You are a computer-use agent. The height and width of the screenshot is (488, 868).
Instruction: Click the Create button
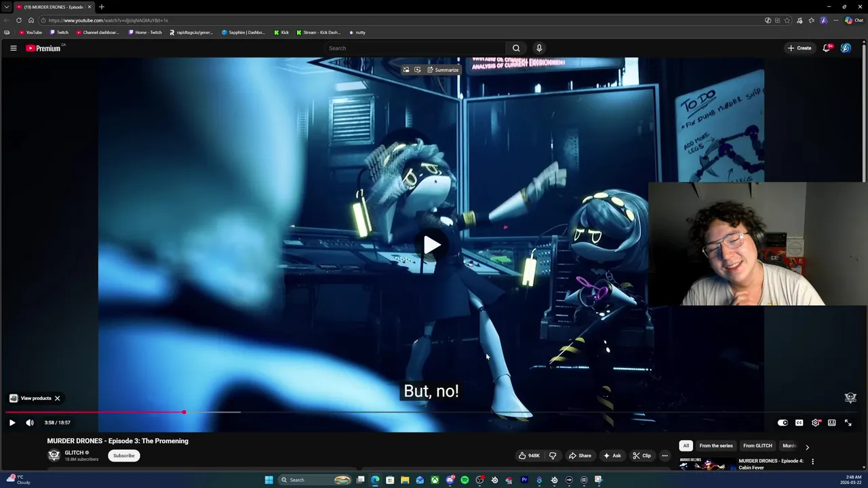click(x=800, y=48)
